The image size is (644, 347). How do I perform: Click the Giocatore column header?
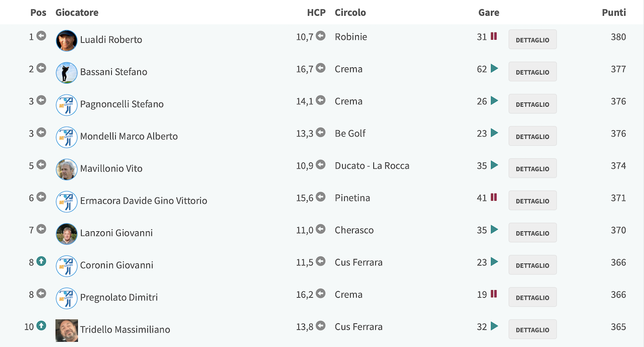pyautogui.click(x=77, y=13)
